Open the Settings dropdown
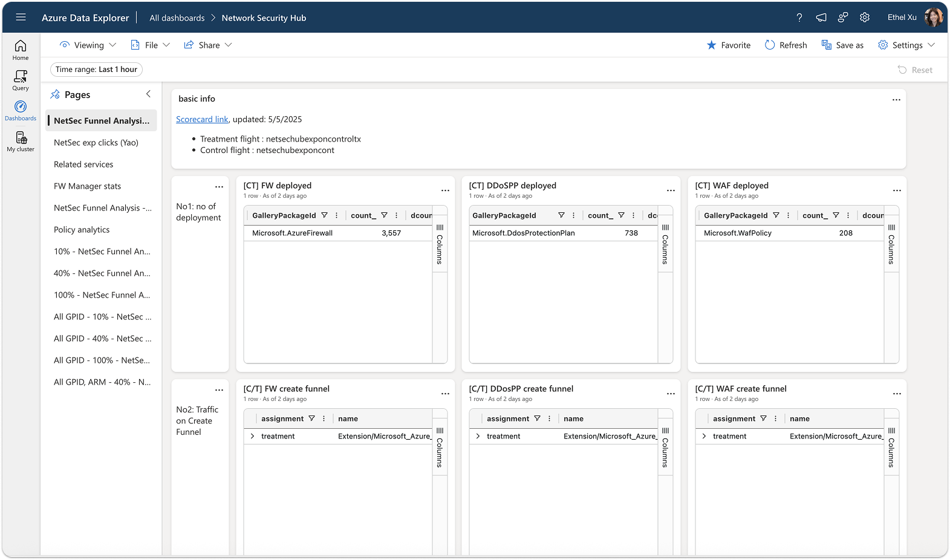 point(906,45)
